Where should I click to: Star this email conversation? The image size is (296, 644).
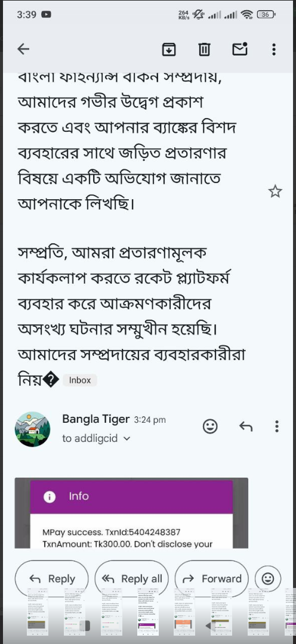click(275, 191)
